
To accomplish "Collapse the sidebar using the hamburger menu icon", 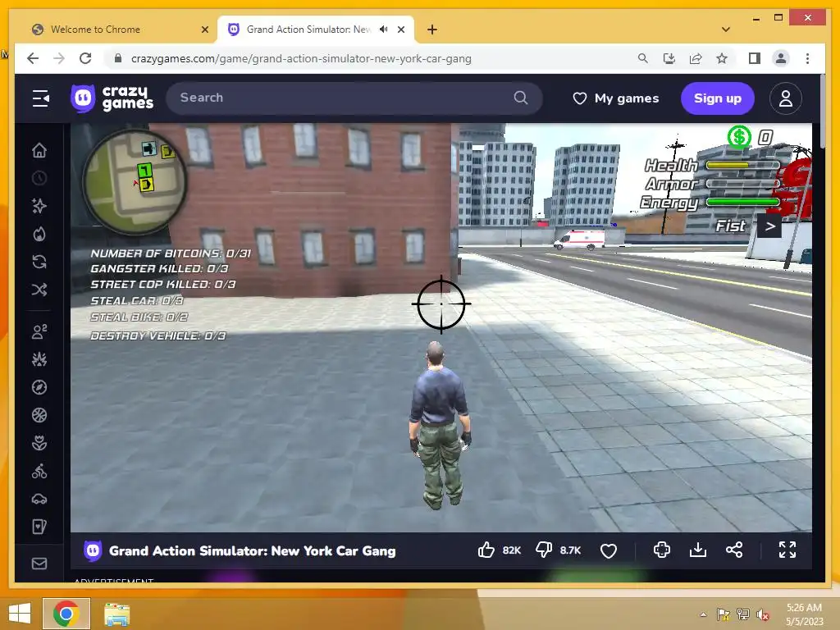I will (41, 98).
